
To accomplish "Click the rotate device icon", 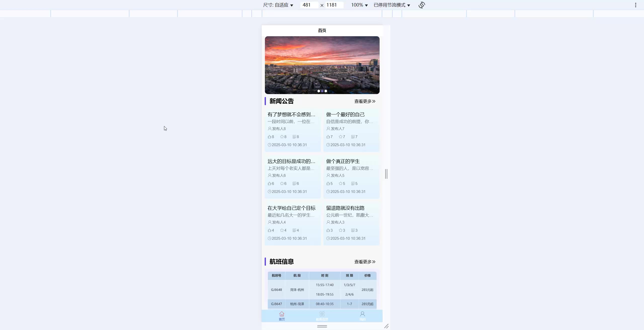I will (x=422, y=5).
